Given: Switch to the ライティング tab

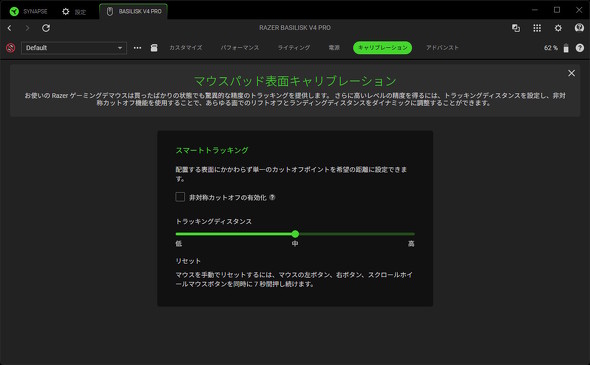Looking at the screenshot, I should 294,48.
